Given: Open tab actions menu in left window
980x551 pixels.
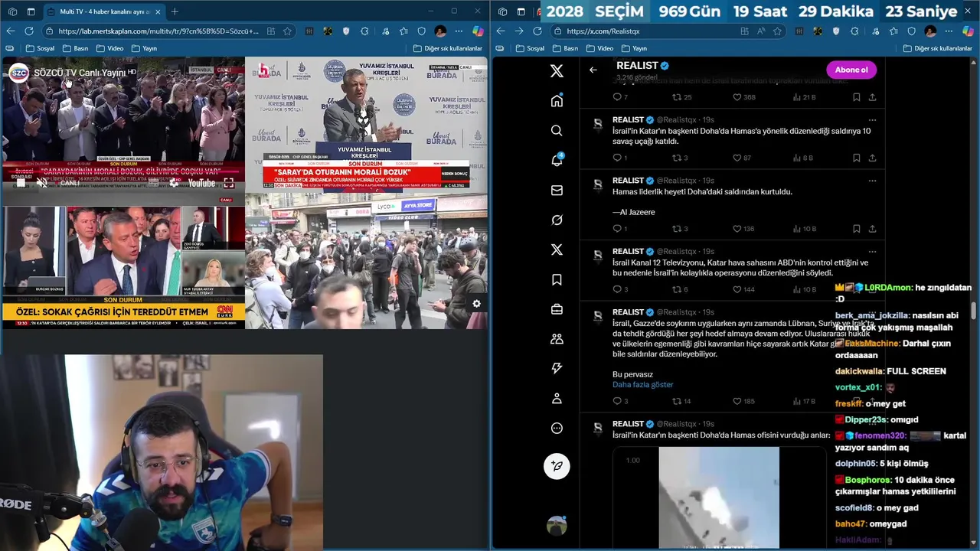Looking at the screenshot, I should point(31,11).
